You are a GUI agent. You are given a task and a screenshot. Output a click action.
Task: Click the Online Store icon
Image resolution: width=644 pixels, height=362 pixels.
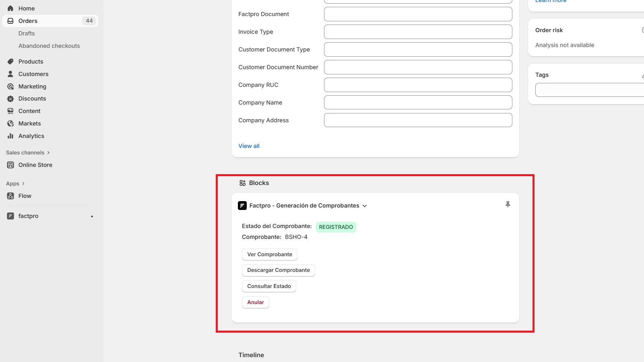(10, 165)
